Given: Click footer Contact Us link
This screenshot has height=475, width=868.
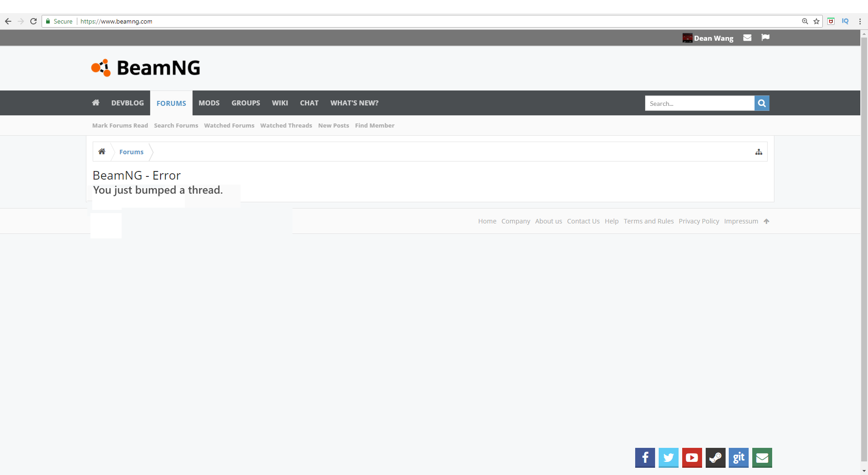Looking at the screenshot, I should [x=584, y=221].
